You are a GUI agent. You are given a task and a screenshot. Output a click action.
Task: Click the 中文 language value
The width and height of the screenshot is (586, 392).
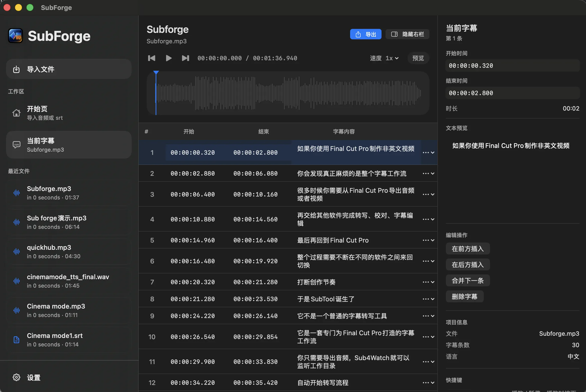click(573, 357)
